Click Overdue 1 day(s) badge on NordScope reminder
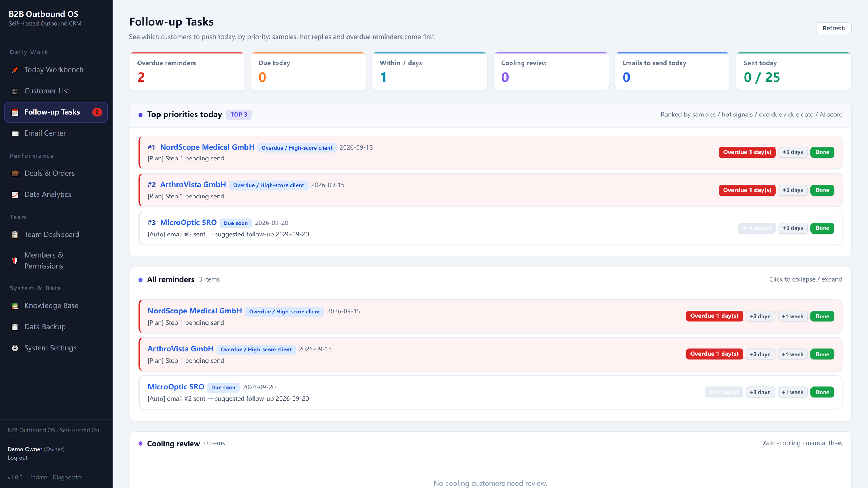This screenshot has width=868, height=488. tap(714, 316)
